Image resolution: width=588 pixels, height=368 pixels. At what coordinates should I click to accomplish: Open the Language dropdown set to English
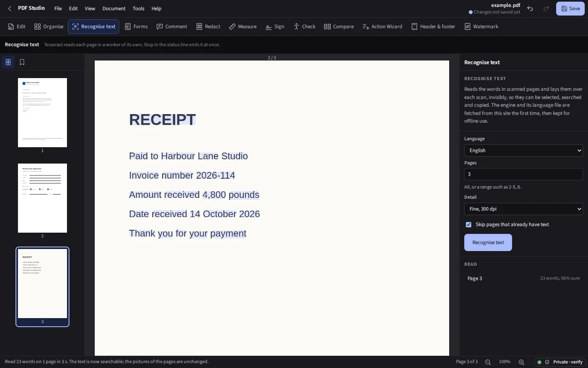523,150
